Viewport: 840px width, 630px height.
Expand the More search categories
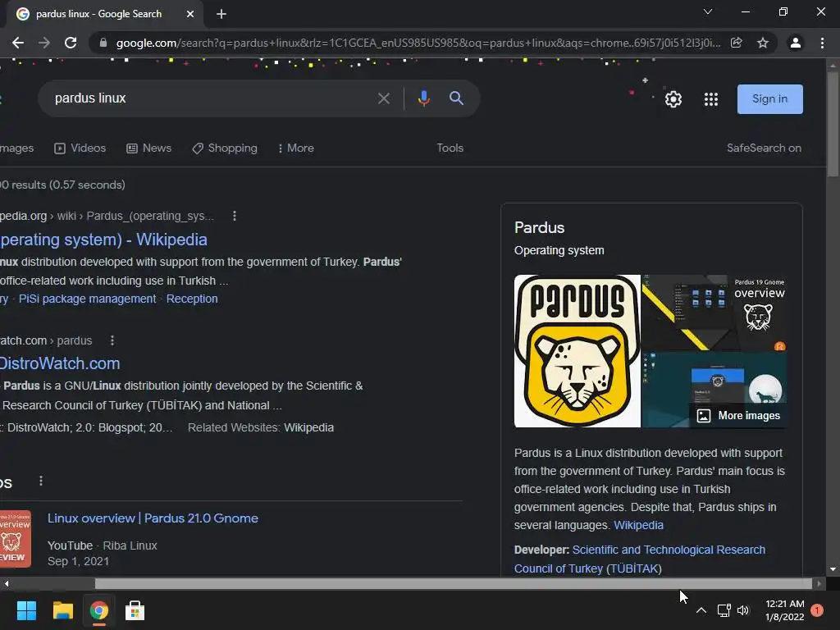(295, 148)
